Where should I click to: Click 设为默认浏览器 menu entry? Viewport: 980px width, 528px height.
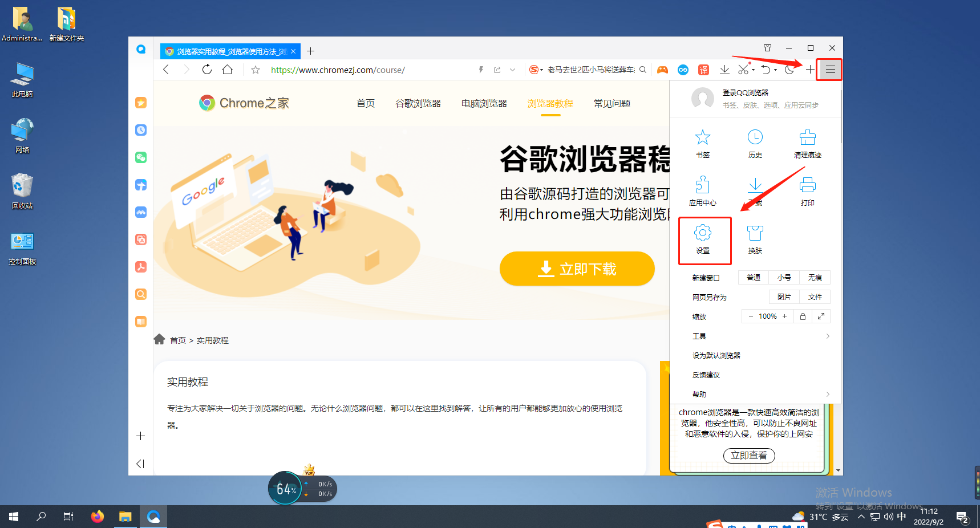(716, 355)
